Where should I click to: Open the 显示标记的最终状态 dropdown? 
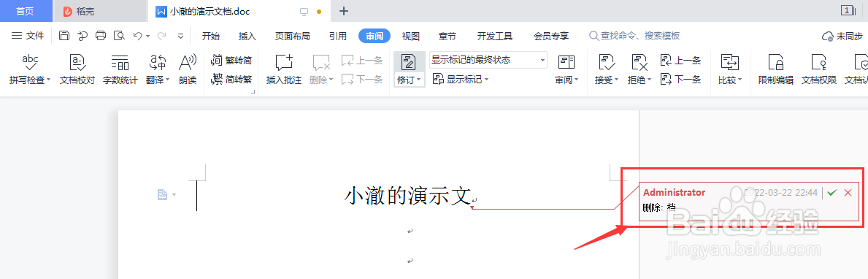488,60
